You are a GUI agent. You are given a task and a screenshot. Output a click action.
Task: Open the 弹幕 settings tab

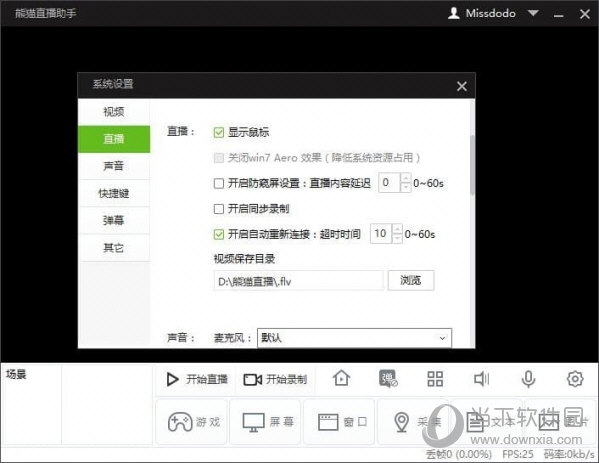pos(114,220)
